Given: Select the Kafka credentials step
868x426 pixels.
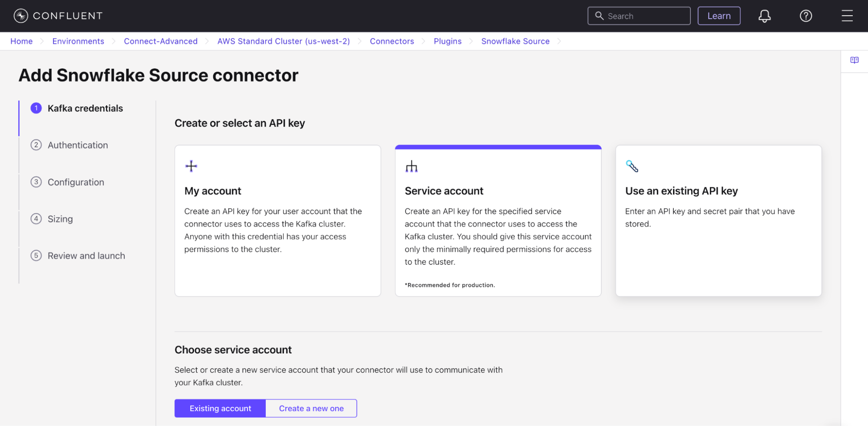Looking at the screenshot, I should click(85, 108).
